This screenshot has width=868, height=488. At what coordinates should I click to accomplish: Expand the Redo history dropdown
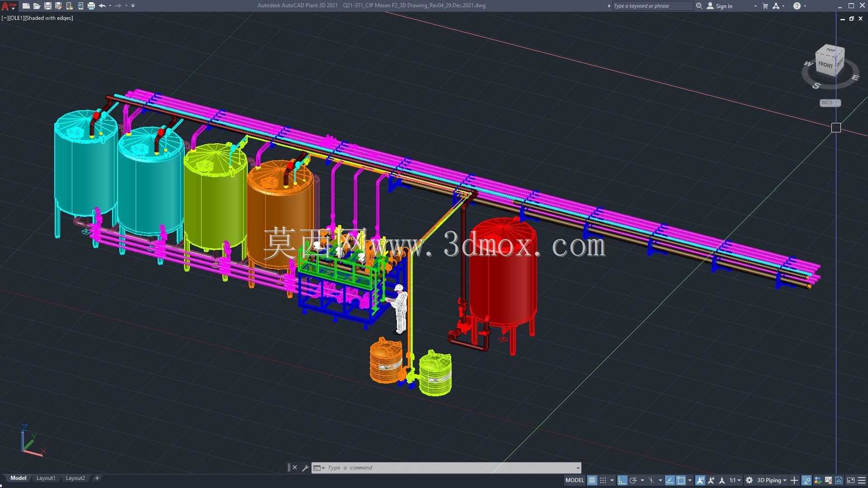tap(126, 6)
